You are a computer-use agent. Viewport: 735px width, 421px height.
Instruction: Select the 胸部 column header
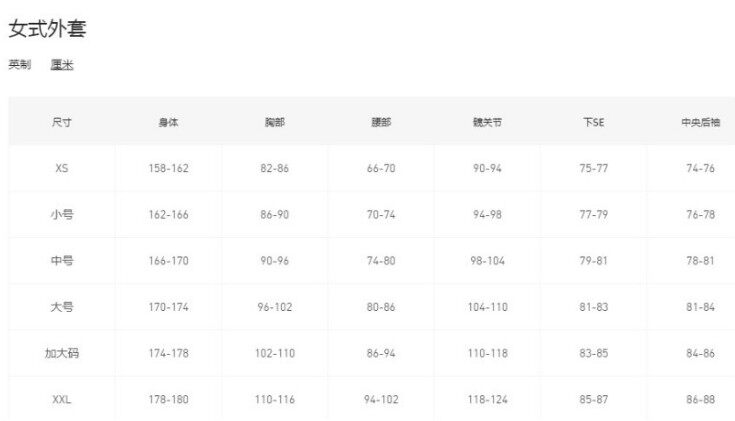click(x=275, y=123)
